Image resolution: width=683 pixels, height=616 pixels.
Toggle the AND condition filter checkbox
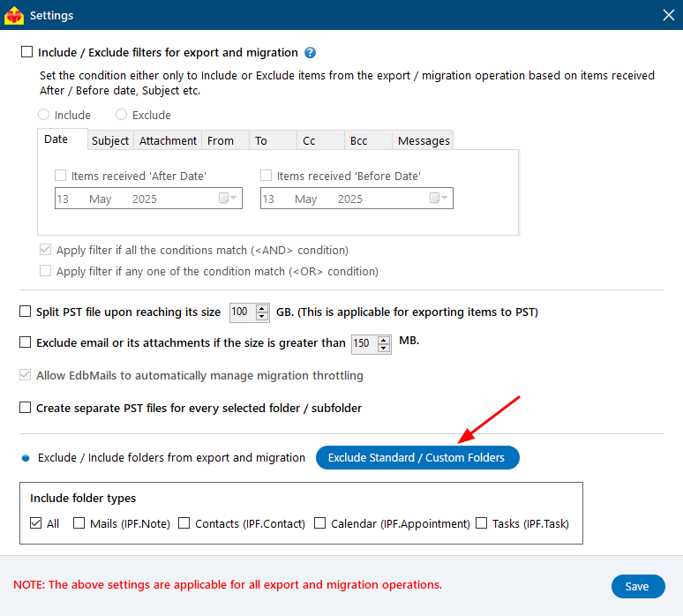click(45, 250)
